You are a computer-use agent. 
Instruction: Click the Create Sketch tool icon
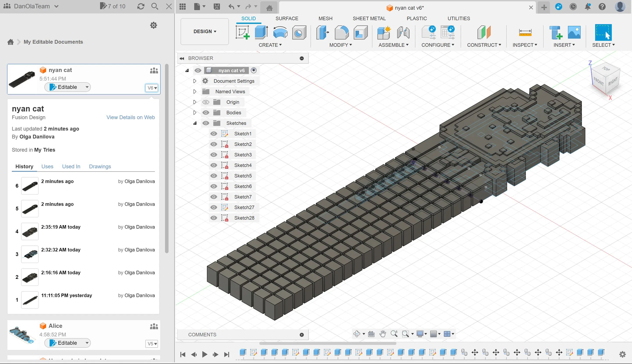click(x=242, y=32)
